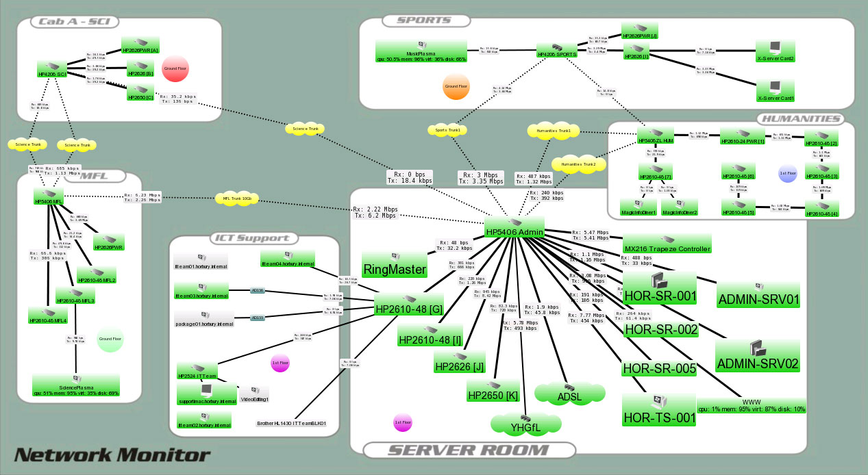Select the HOR-SR-001 server node
868x475 pixels.
click(660, 287)
